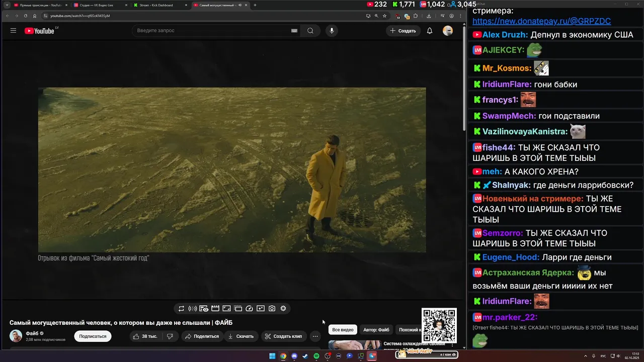The height and width of the screenshot is (362, 644).
Task: Switch to Stream - Kick Dashboard tab
Action: [x=161, y=5]
